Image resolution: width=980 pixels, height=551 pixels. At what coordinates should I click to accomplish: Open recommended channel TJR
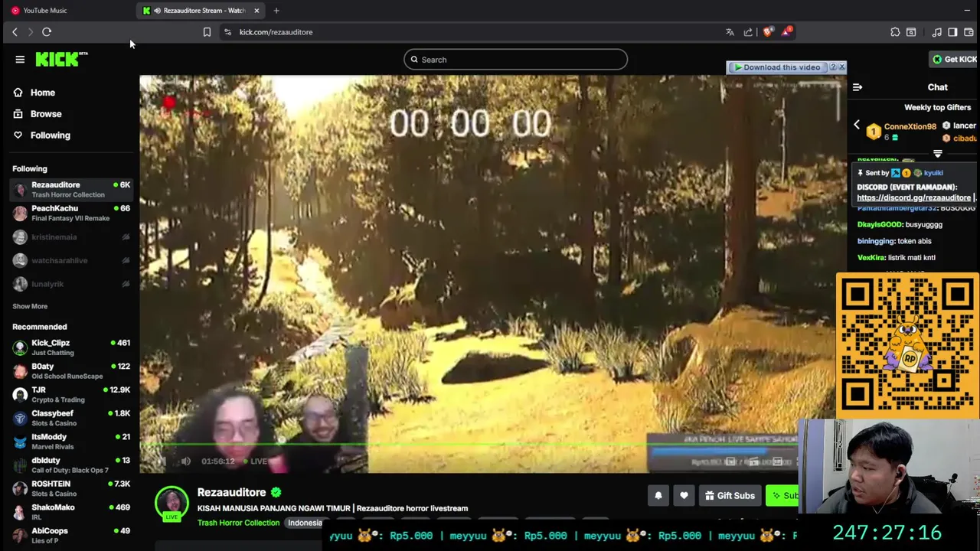[70, 394]
